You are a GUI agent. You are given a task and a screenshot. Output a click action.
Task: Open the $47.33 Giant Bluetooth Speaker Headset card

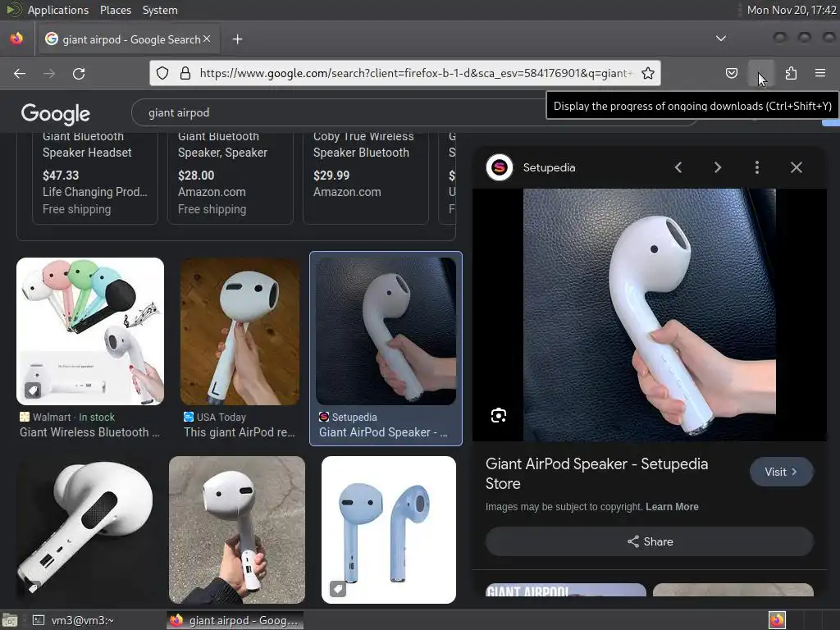pyautogui.click(x=95, y=177)
